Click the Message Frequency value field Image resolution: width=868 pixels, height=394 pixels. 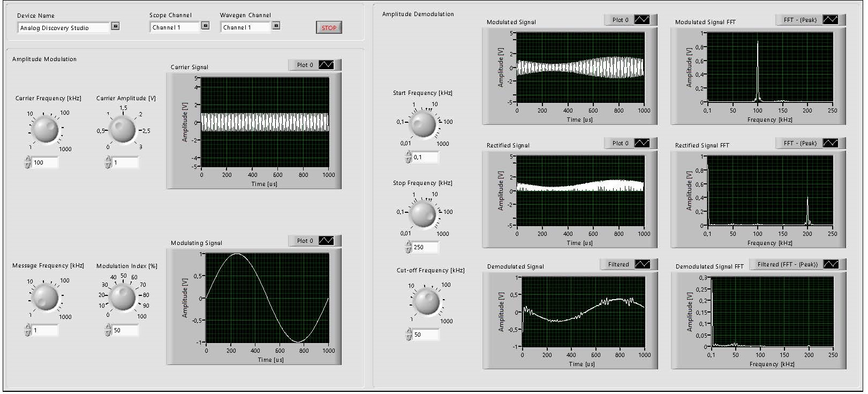(x=45, y=330)
